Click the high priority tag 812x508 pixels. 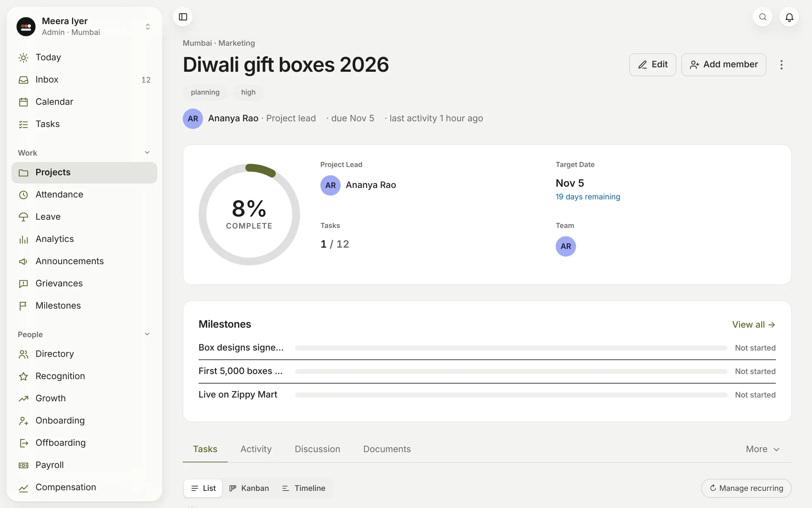[x=248, y=92]
